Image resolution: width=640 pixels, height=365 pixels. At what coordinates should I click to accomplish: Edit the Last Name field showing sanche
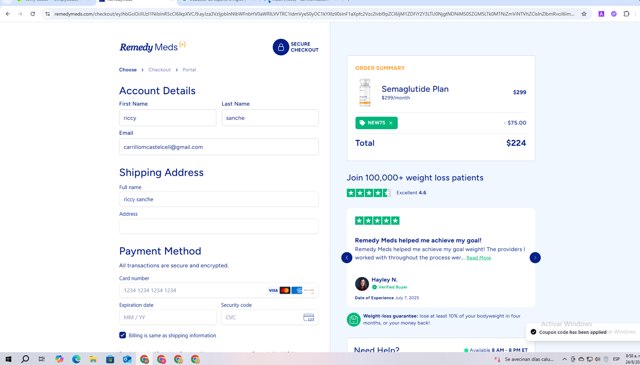pyautogui.click(x=270, y=118)
